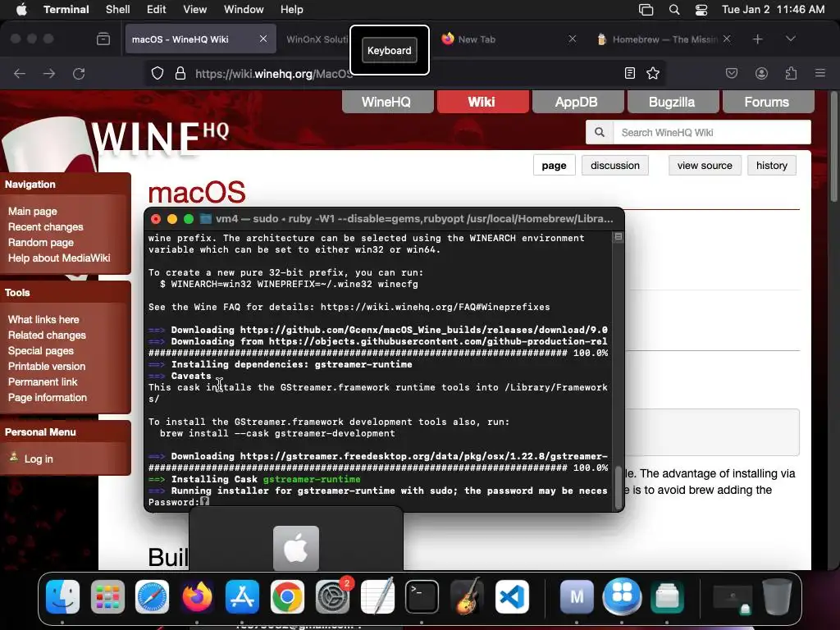Open Firefox extensions puzzle icon
The width and height of the screenshot is (840, 630).
click(x=791, y=73)
